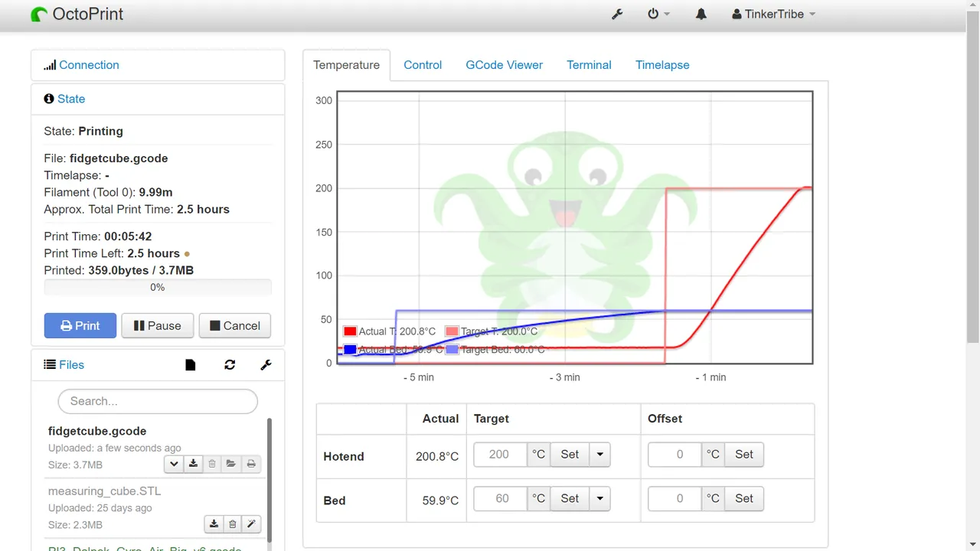Toggle the Target T legend entry
Image resolution: width=980 pixels, height=551 pixels.
[492, 331]
